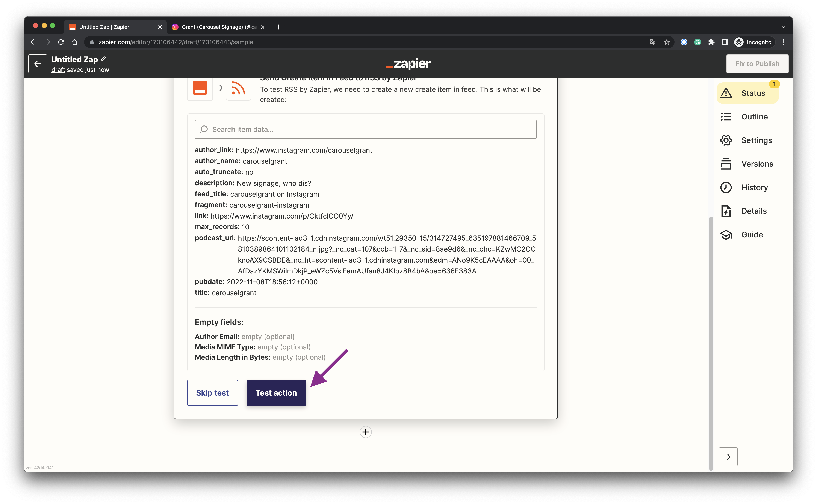Open browser home page
Viewport: 817px width, 504px height.
[75, 42]
